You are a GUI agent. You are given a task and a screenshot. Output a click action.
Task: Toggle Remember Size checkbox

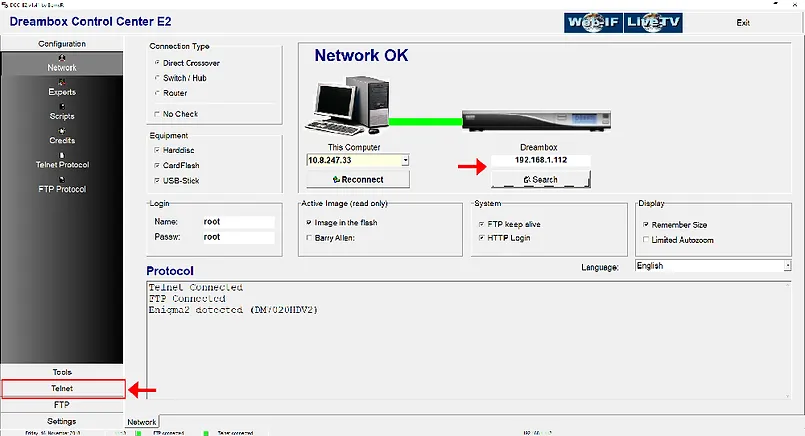click(x=646, y=224)
